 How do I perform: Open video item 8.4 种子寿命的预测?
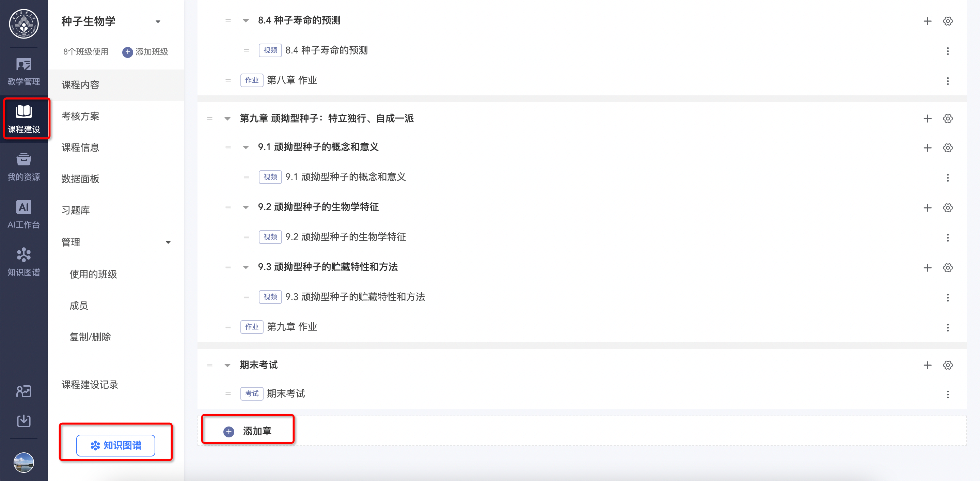[x=327, y=50]
